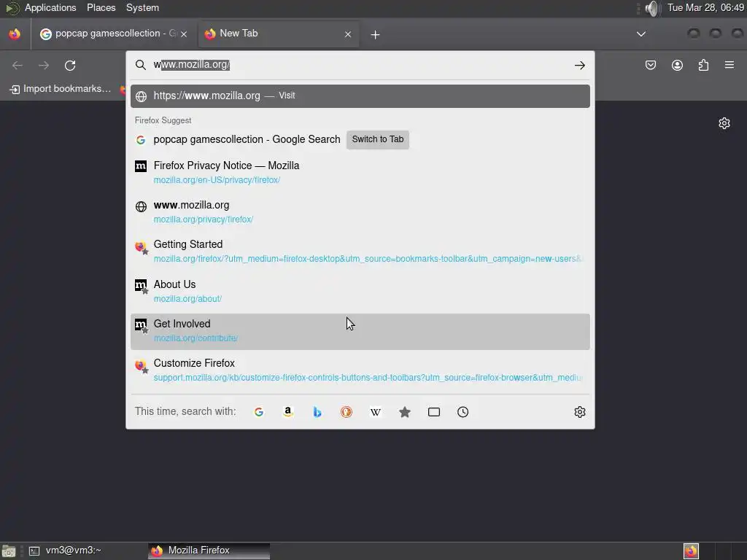Image resolution: width=747 pixels, height=560 pixels.
Task: Click the Firefox icon in bottom-right tray
Action: pyautogui.click(x=691, y=551)
